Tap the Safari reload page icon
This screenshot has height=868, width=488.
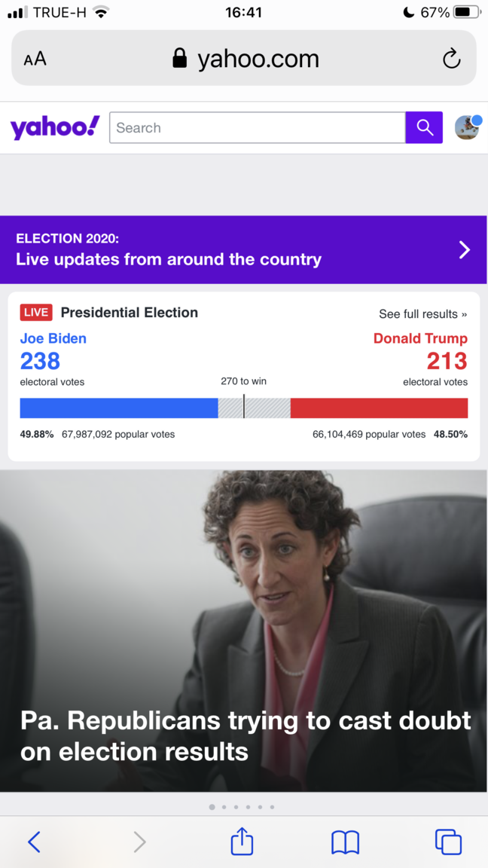[451, 59]
